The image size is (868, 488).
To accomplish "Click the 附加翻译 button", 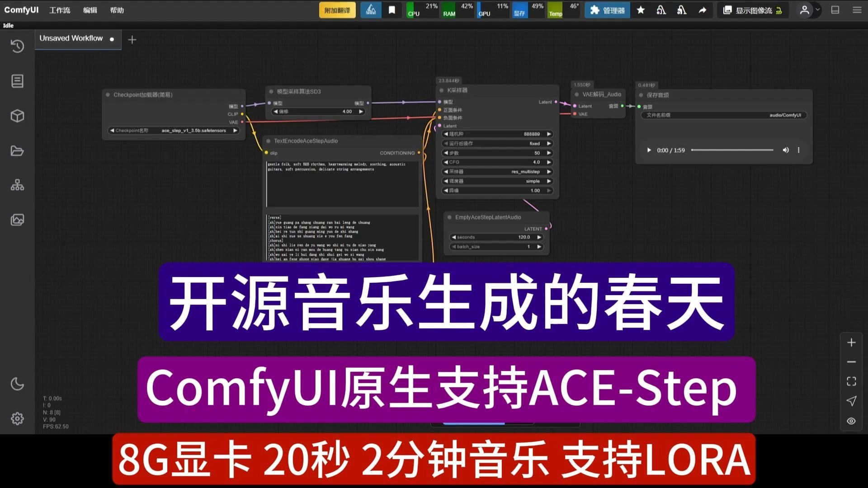I will coord(337,10).
